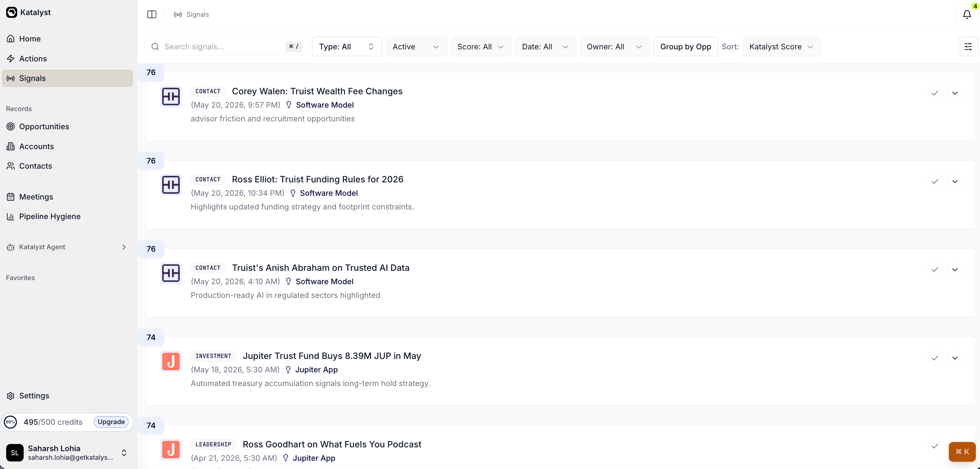Open Software Model link on Ross Elliot signal
The image size is (980, 469).
(x=329, y=193)
